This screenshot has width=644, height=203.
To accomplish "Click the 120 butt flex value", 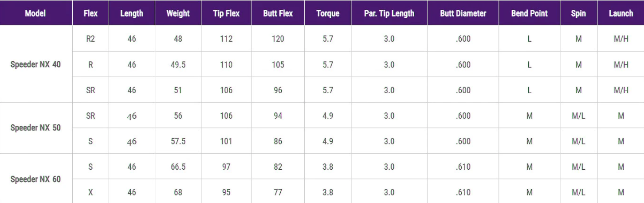I will 278,39.
